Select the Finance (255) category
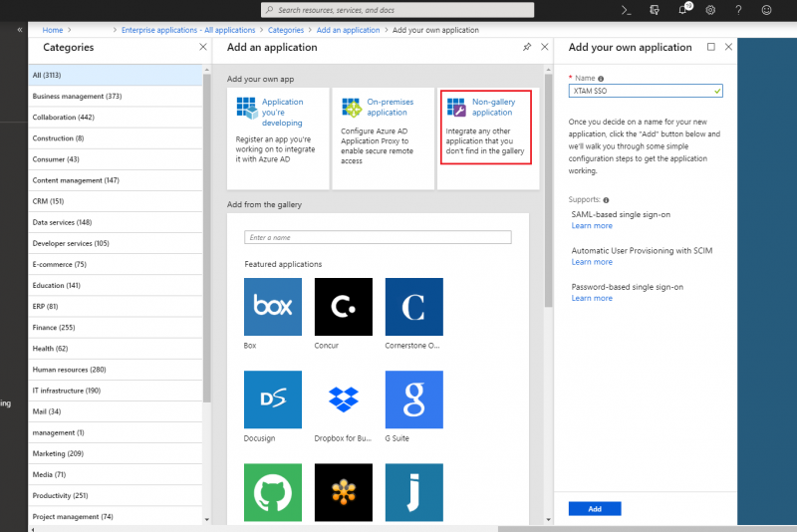Screen dimensions: 797x532 [54, 327]
